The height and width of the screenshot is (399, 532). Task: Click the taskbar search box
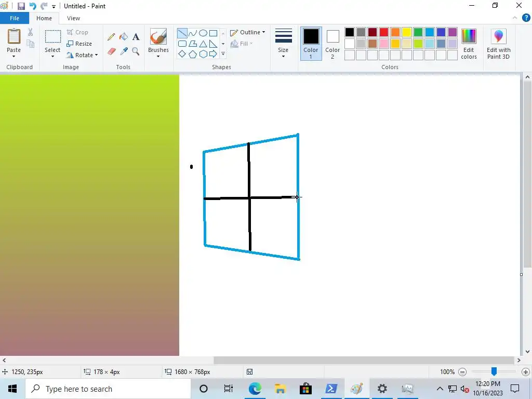(108, 389)
